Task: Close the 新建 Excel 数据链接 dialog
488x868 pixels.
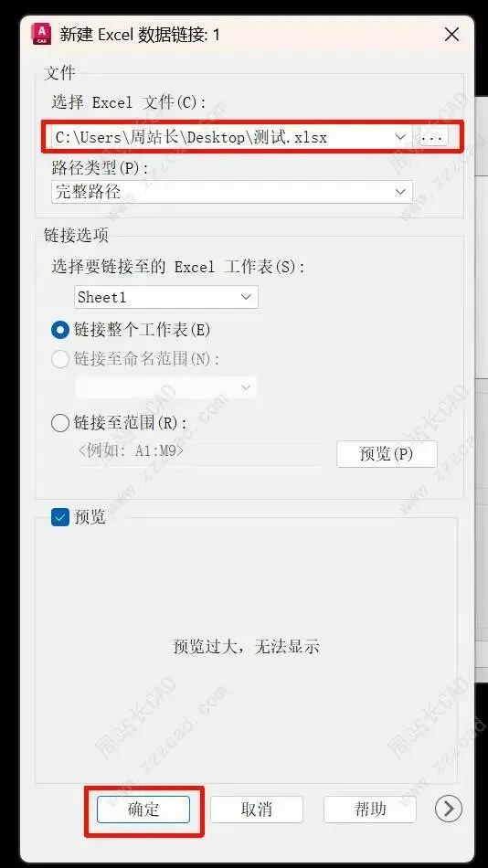Action: click(451, 35)
